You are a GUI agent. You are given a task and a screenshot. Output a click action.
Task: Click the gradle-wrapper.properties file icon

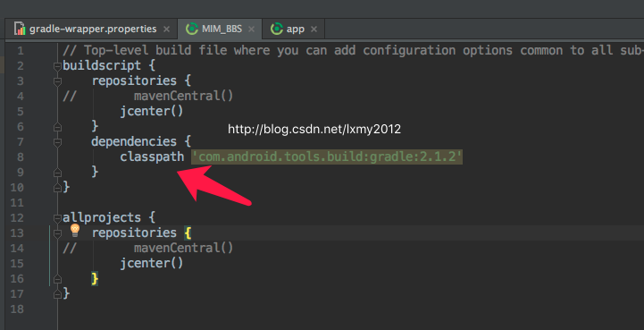coord(20,29)
